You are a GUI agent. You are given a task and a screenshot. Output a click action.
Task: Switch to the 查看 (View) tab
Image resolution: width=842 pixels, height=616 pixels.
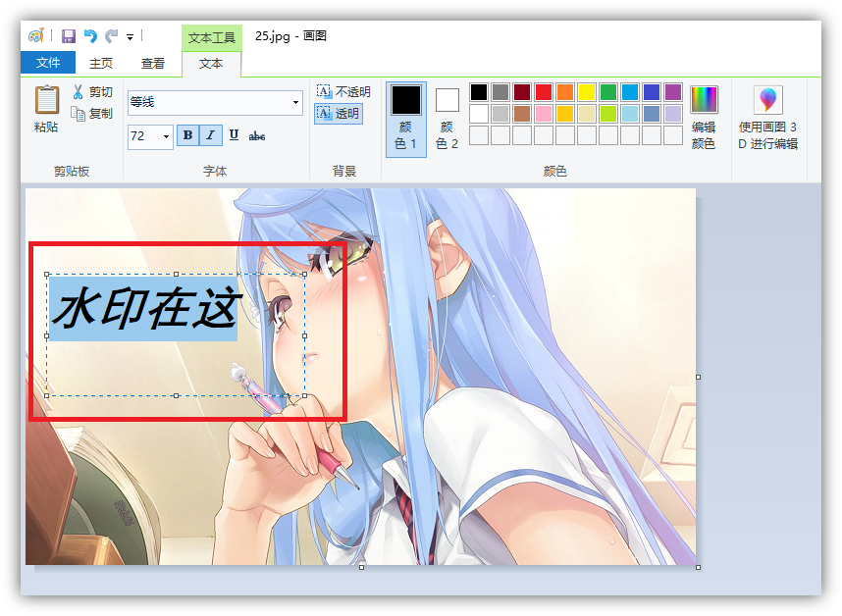pos(153,63)
